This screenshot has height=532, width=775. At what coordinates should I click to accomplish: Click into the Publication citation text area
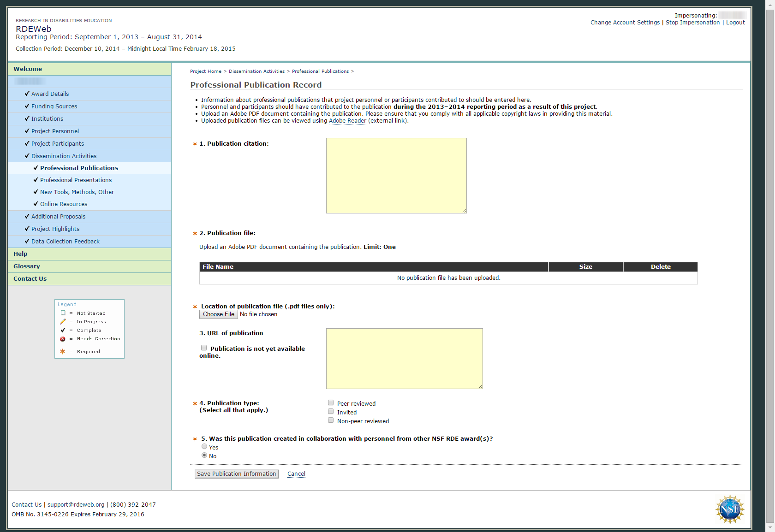(396, 176)
